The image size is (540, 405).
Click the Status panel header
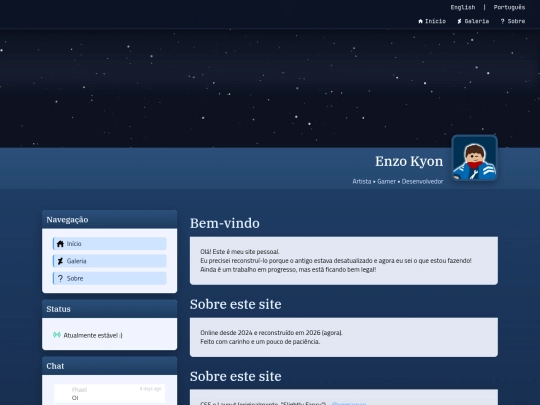click(110, 309)
